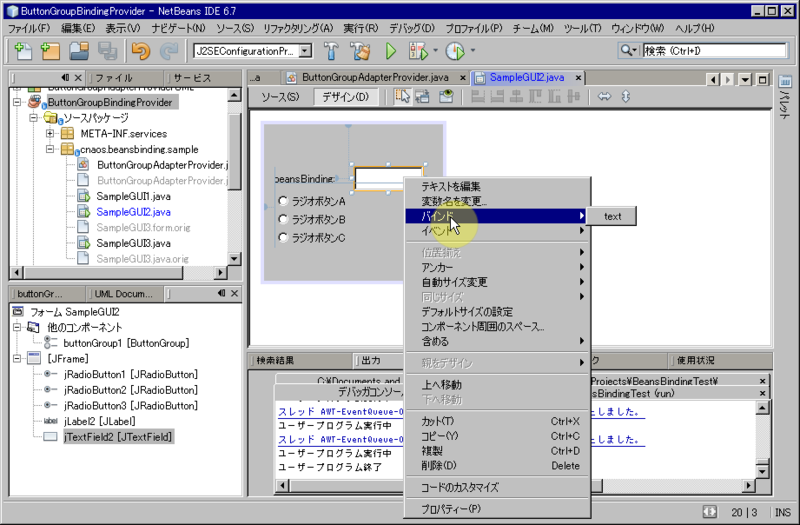Collapse the [JFrame] node
Viewport: 800px width, 525px height.
[17, 359]
